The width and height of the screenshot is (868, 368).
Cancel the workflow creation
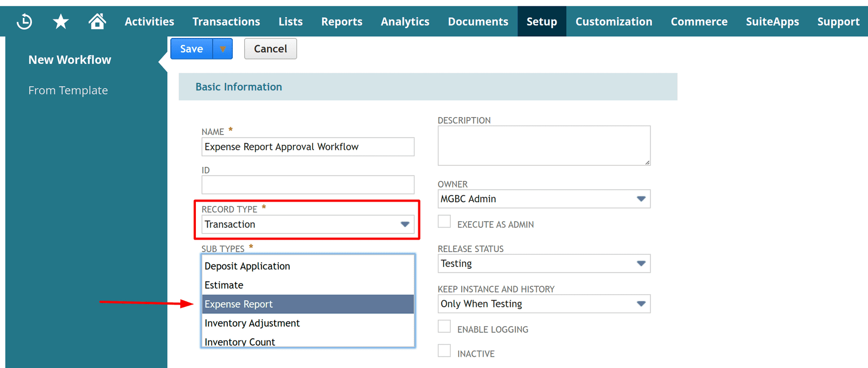tap(270, 49)
